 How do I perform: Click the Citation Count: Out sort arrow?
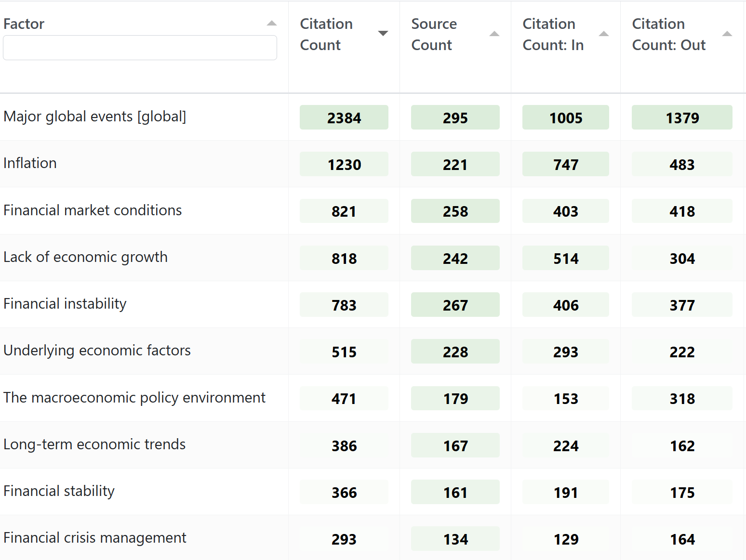point(728,34)
